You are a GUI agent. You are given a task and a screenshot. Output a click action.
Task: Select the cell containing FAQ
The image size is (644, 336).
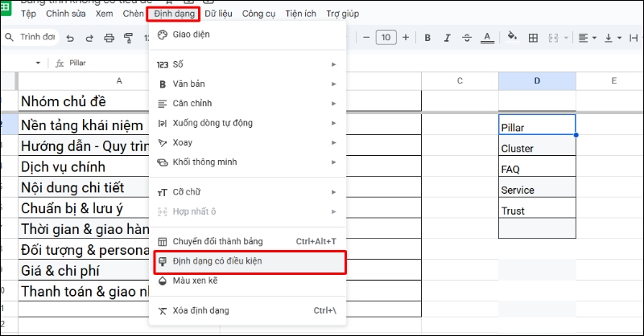coord(537,166)
